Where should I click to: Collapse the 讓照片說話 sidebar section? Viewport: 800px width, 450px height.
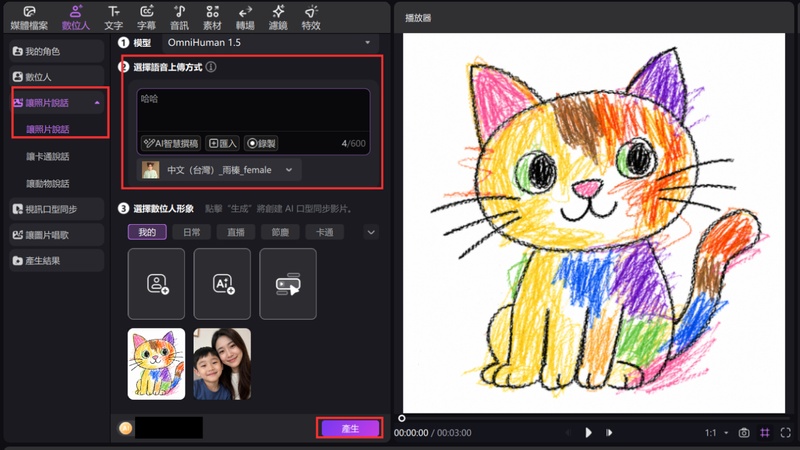pyautogui.click(x=97, y=103)
